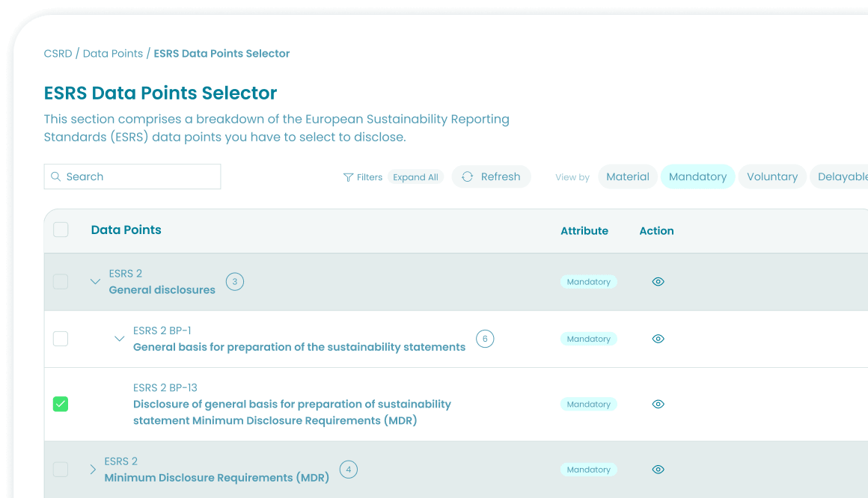Click the Action column header
Viewport: 868px width, 498px height.
tap(656, 231)
